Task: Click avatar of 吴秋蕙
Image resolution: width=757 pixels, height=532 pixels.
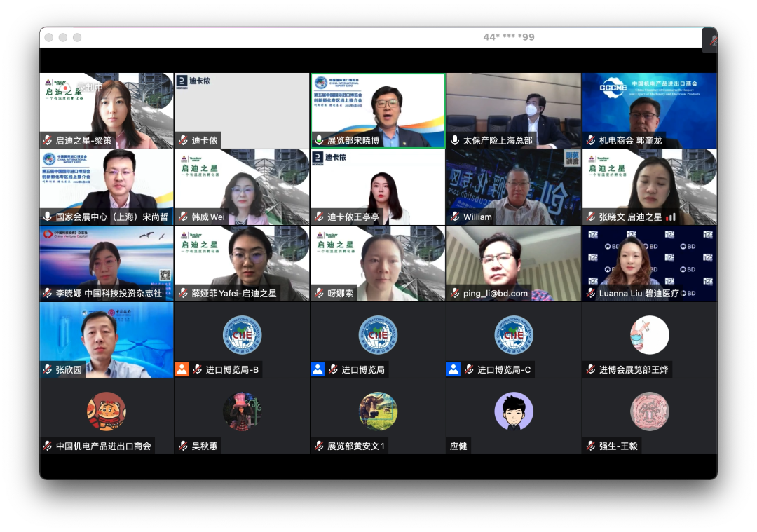Action: (x=242, y=411)
